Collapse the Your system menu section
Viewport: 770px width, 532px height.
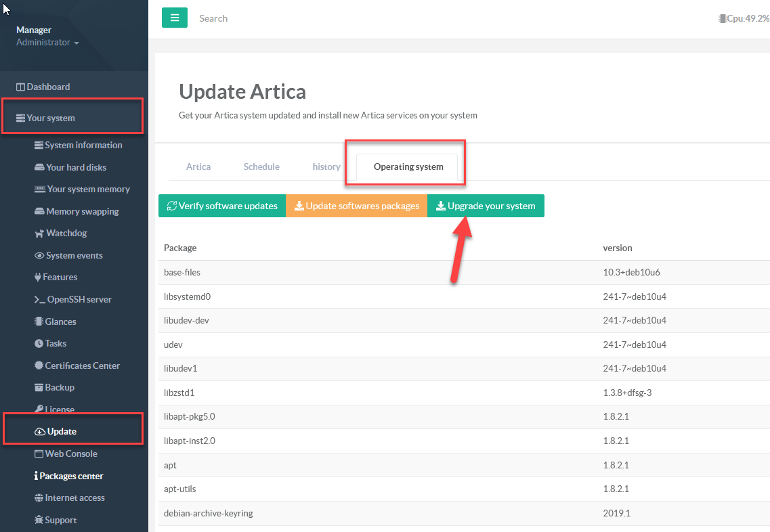pyautogui.click(x=50, y=118)
